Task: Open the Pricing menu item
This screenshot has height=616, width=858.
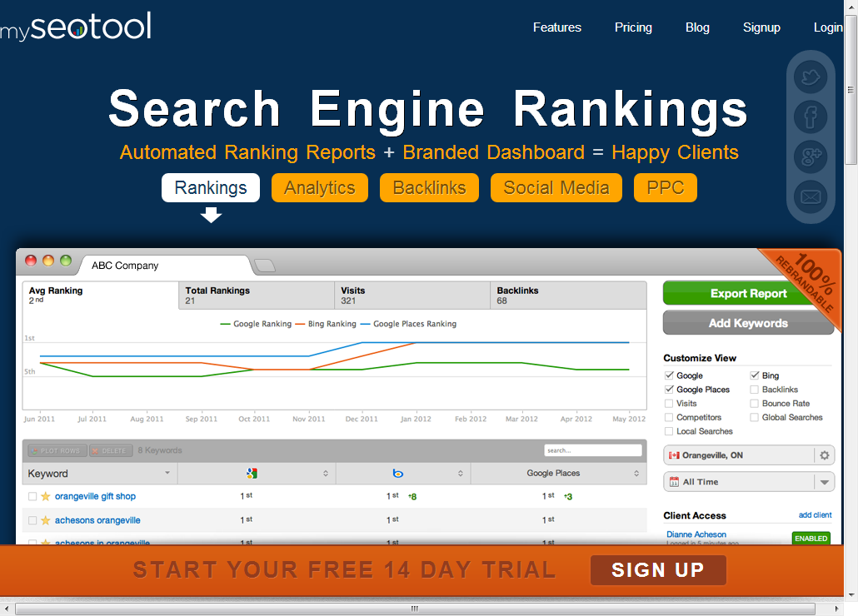Action: (633, 27)
